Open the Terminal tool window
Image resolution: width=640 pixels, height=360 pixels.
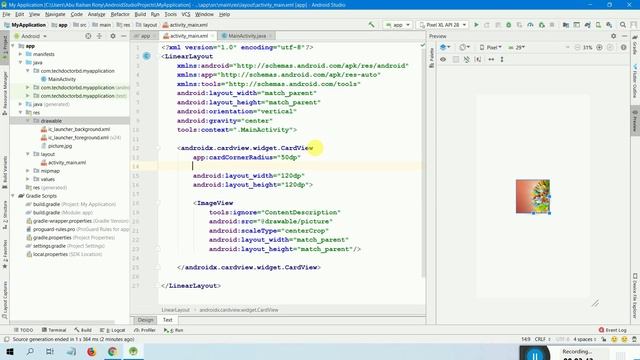point(54,330)
